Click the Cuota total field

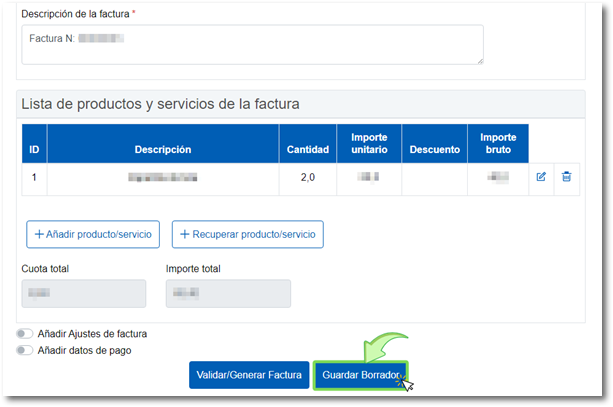click(83, 293)
